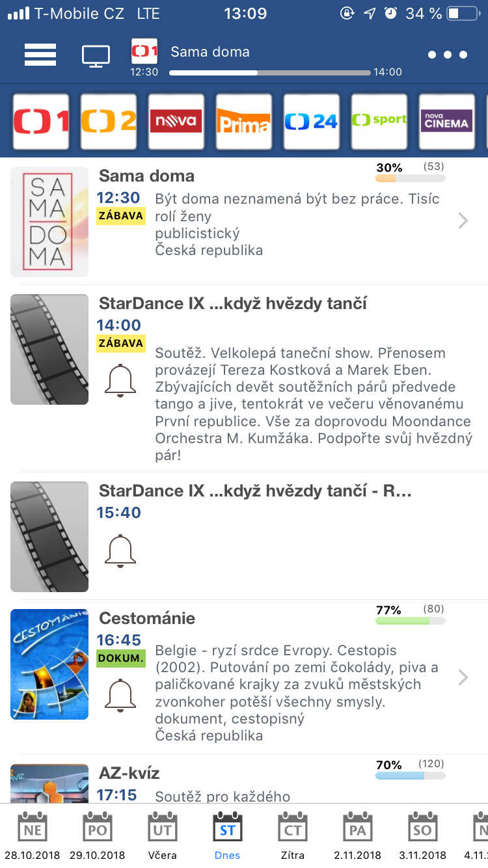Switch to the Nova channel
Screen dimensions: 488x868
click(176, 122)
